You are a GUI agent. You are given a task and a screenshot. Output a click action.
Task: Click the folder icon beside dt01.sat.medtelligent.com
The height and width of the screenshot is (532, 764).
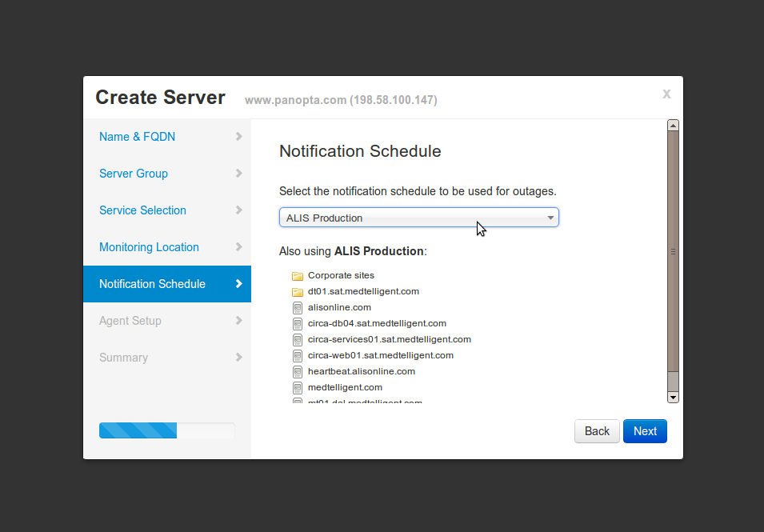[x=297, y=291]
